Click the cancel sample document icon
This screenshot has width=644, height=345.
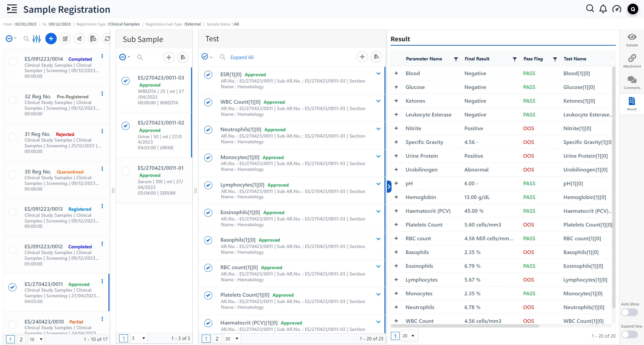pyautogui.click(x=93, y=39)
